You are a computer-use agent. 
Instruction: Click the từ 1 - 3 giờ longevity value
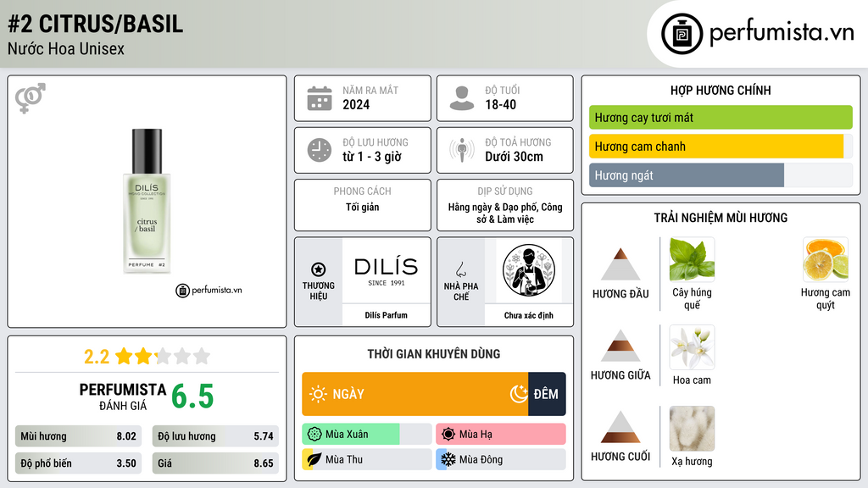pos(372,157)
